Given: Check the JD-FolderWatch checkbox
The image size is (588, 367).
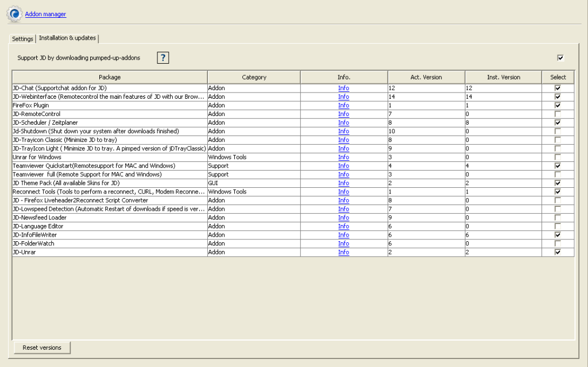Looking at the screenshot, I should (x=558, y=244).
